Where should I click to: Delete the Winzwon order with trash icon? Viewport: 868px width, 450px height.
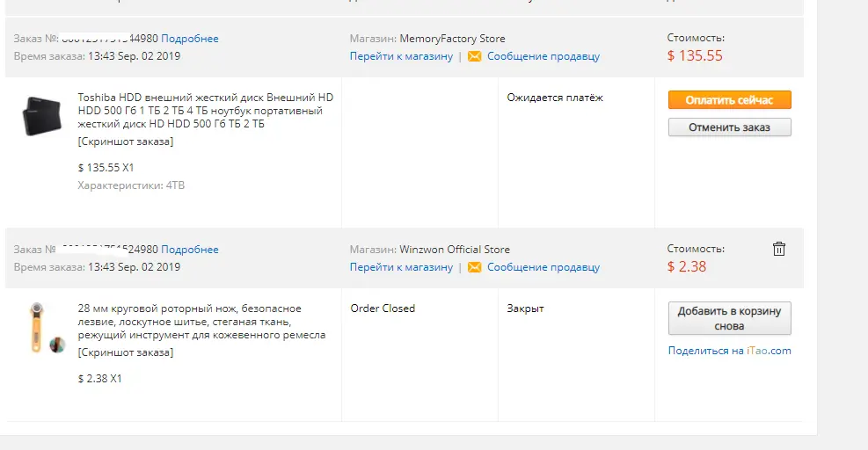click(x=779, y=249)
